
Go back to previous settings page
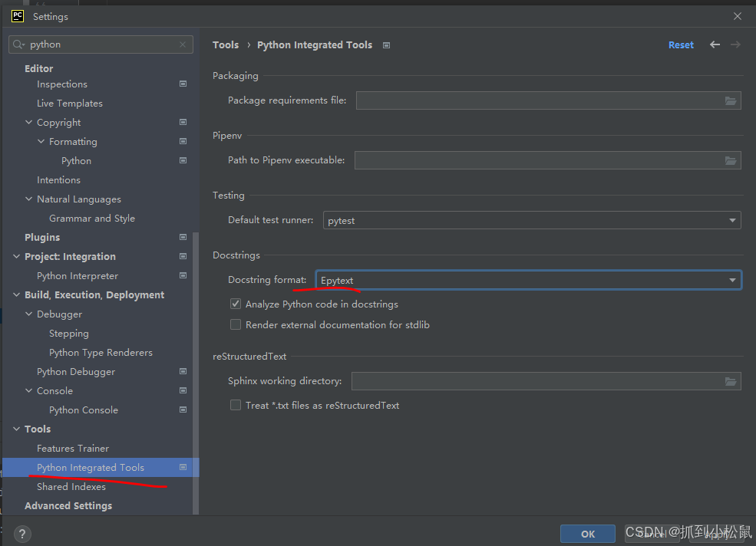(715, 44)
